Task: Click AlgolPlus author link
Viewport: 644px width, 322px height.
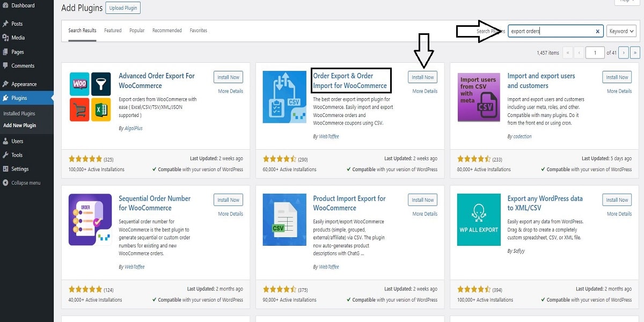Action: point(133,128)
